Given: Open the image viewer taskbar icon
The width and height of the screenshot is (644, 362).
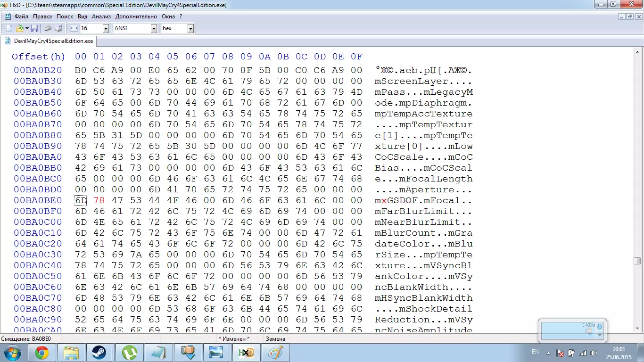Looking at the screenshot, I should (216, 353).
